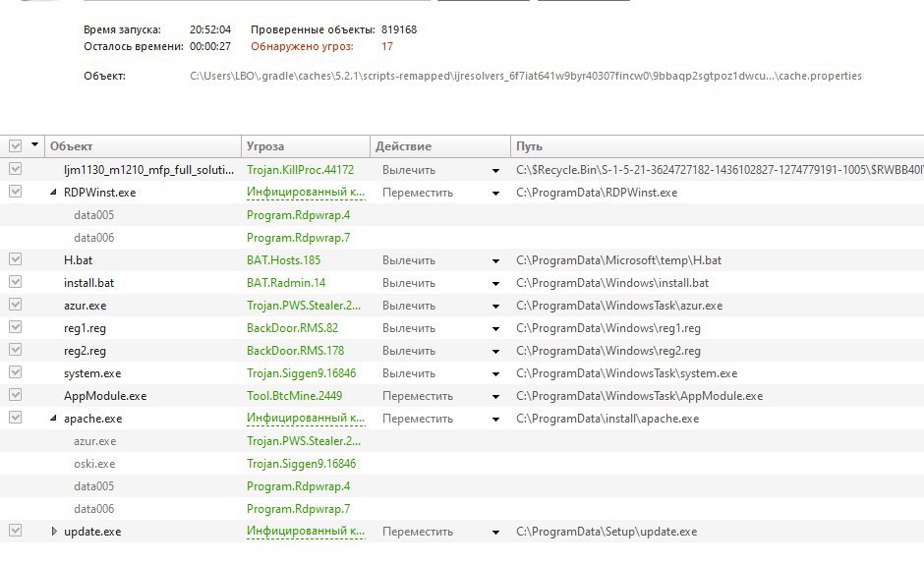Click path C:\ProgramData\install\apache.exe
This screenshot has width=924, height=565.
606,419
